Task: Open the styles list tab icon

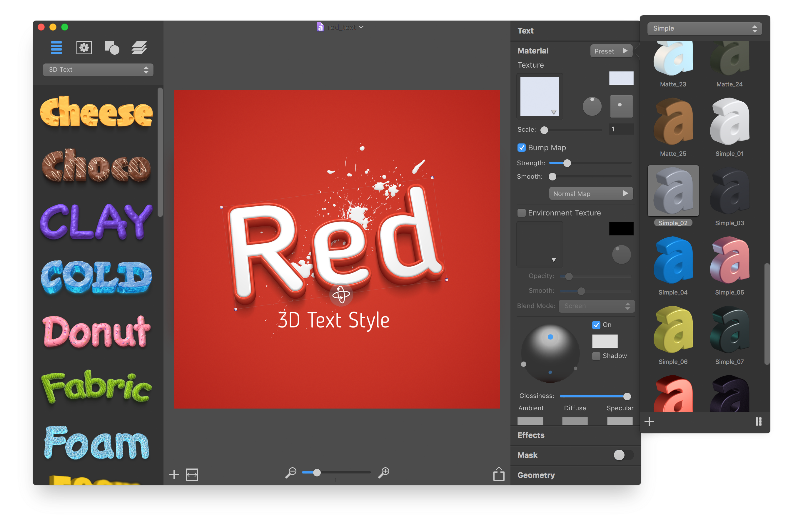Action: [56, 47]
